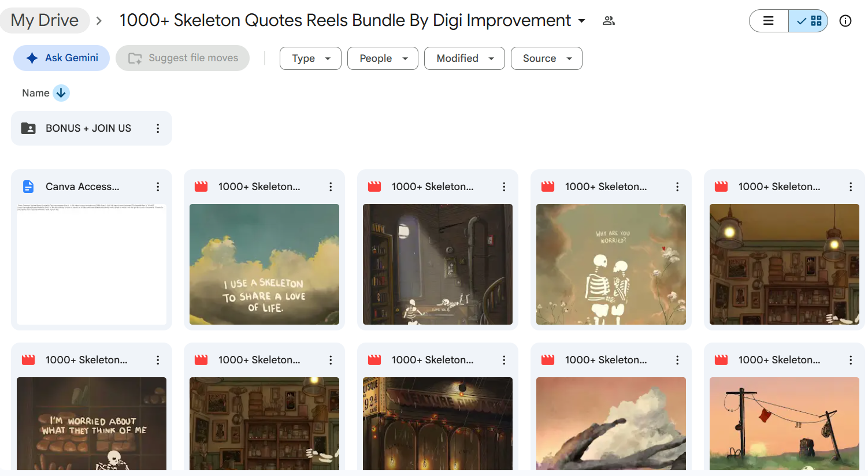Open more actions for BONUS + JOIN US
Viewport: 868px width, 476px height.
158,128
